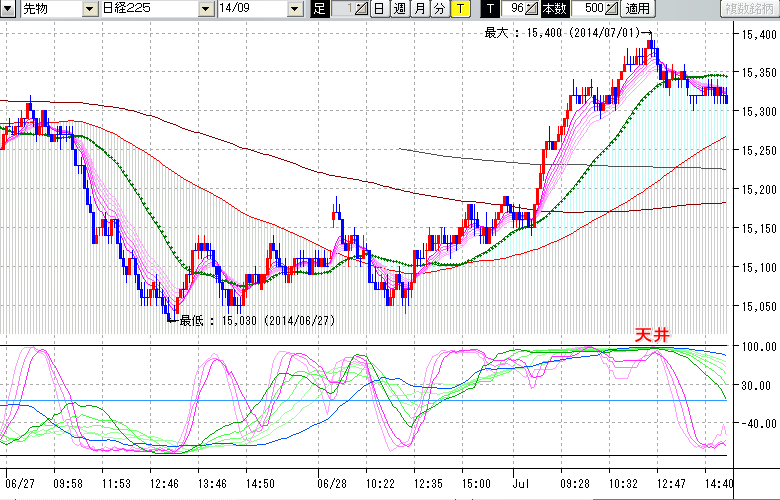Click the 複数銘柄 multiple symbols button
Viewport: 780px width, 500px height.
coord(748,9)
